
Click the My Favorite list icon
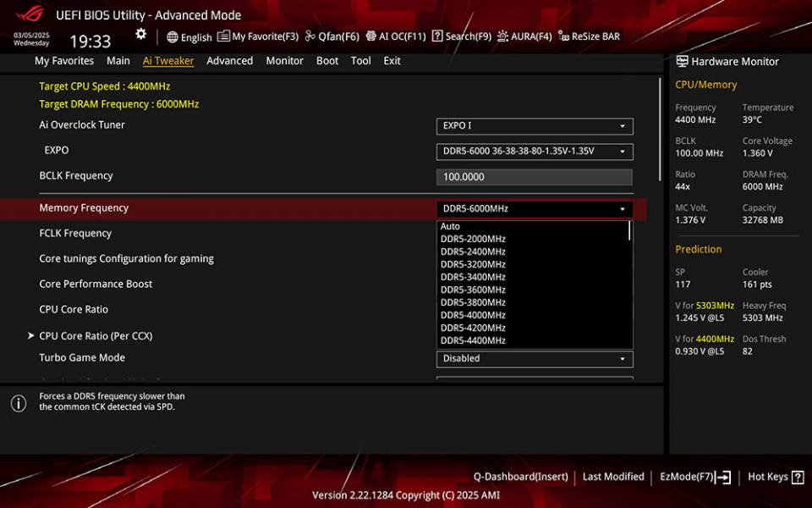click(223, 36)
